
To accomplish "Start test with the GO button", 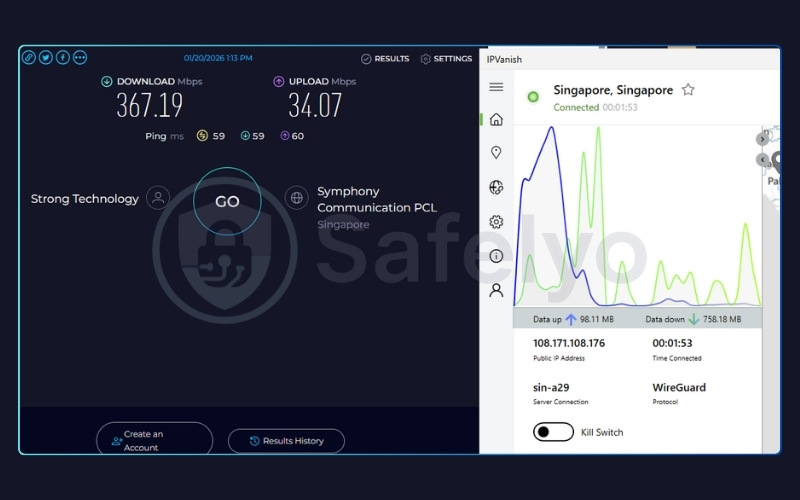I will [x=227, y=201].
